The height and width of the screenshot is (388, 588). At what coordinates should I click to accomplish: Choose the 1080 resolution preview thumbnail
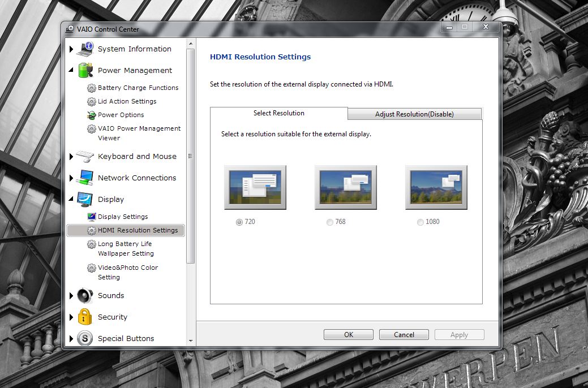click(436, 187)
